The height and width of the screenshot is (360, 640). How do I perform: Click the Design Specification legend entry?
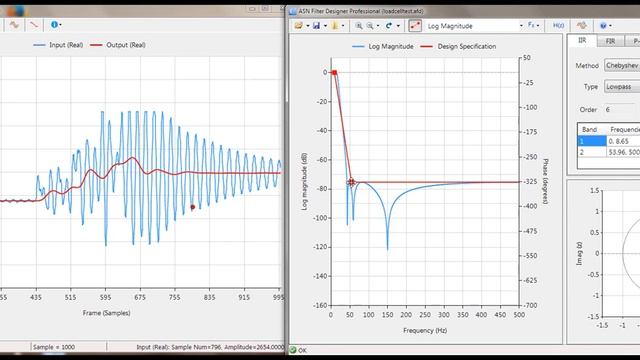[458, 47]
